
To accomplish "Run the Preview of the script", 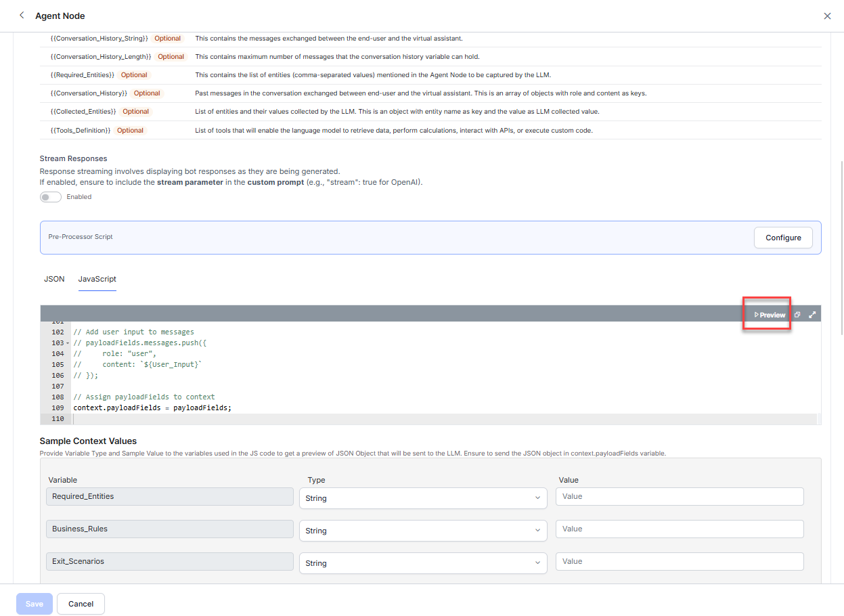I will [x=770, y=315].
